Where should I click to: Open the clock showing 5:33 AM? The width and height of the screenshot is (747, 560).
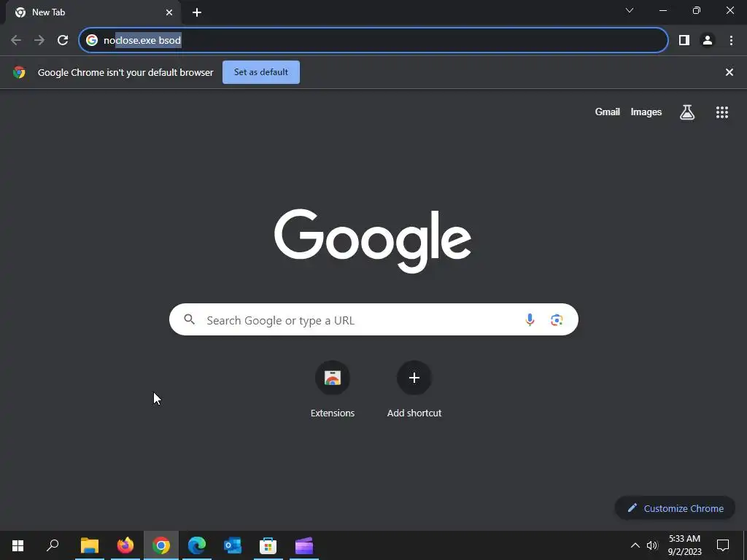coord(684,545)
